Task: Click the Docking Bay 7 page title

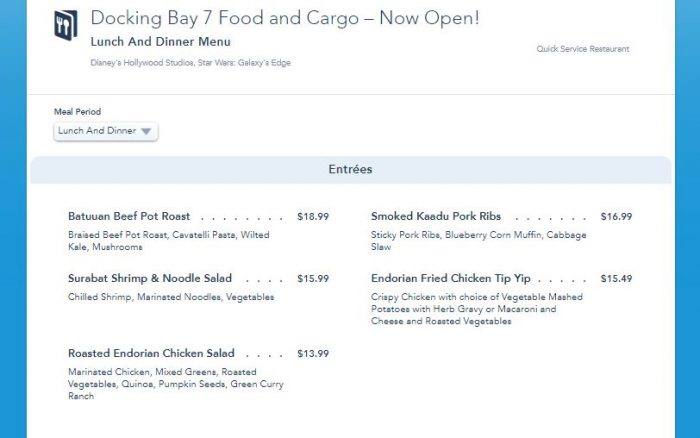Action: click(285, 18)
